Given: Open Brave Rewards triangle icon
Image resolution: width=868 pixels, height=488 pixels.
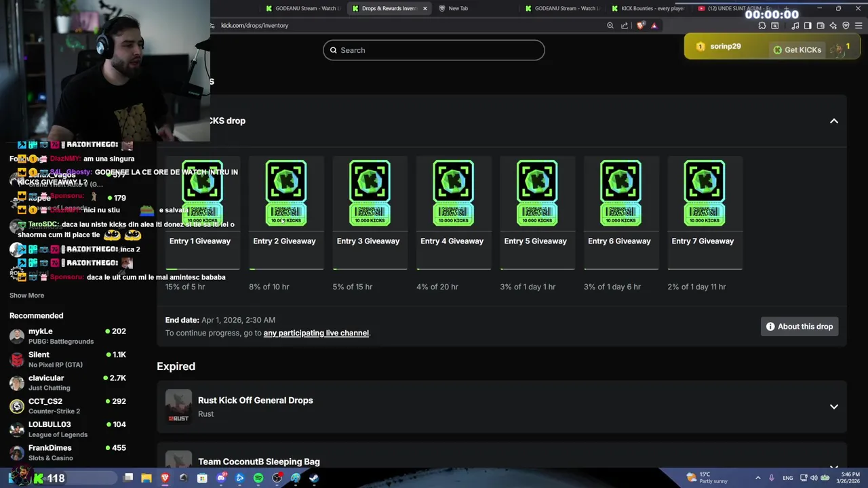Looking at the screenshot, I should click(654, 26).
